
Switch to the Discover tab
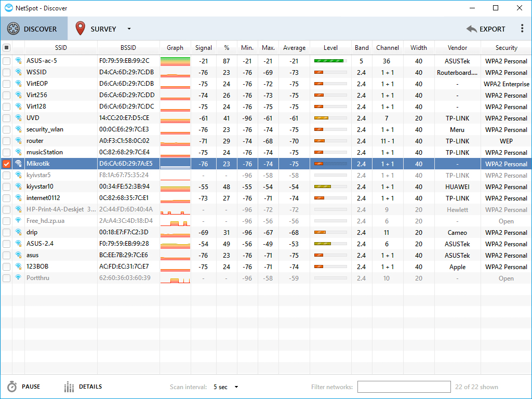pos(34,29)
